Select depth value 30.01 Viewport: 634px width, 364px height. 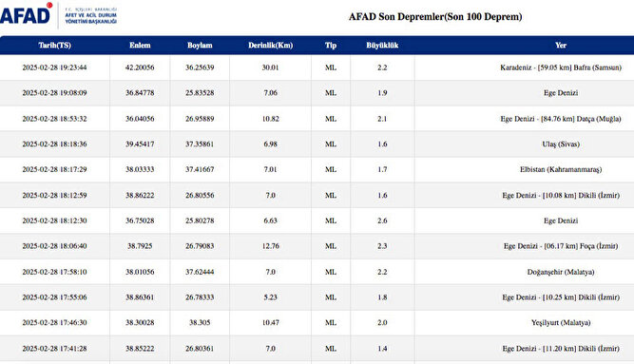(271, 67)
